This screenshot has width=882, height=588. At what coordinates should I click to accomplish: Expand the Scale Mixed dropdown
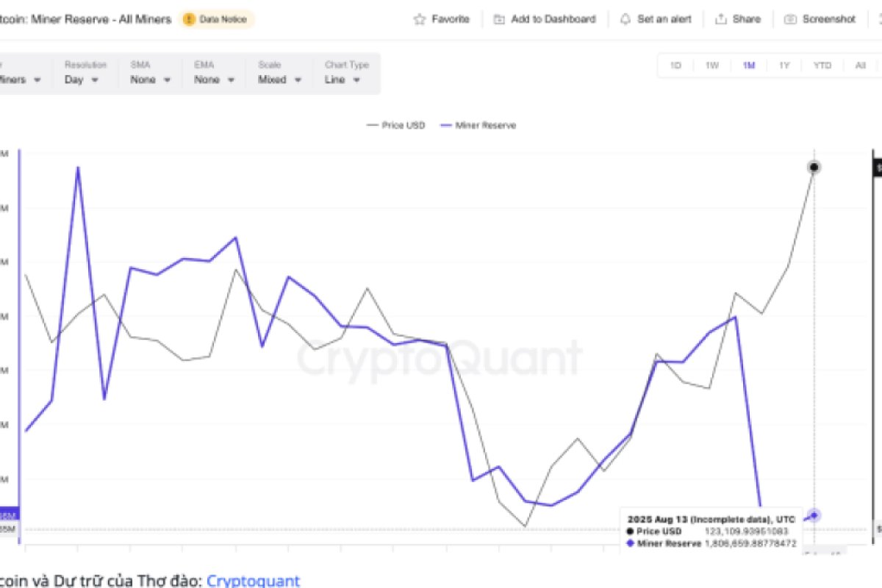click(279, 79)
